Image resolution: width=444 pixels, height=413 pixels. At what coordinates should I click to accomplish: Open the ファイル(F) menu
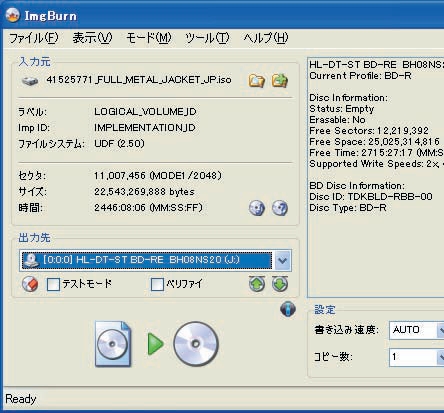pyautogui.click(x=34, y=38)
